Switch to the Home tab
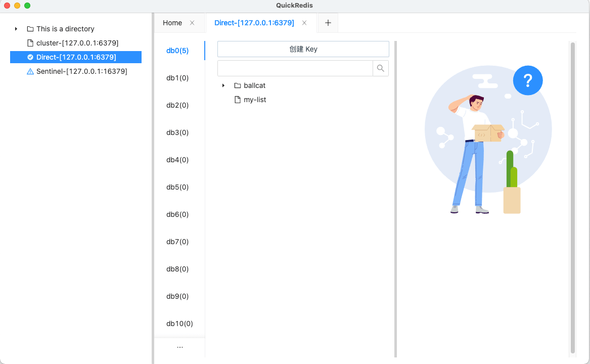Viewport: 590px width, 364px height. [172, 23]
